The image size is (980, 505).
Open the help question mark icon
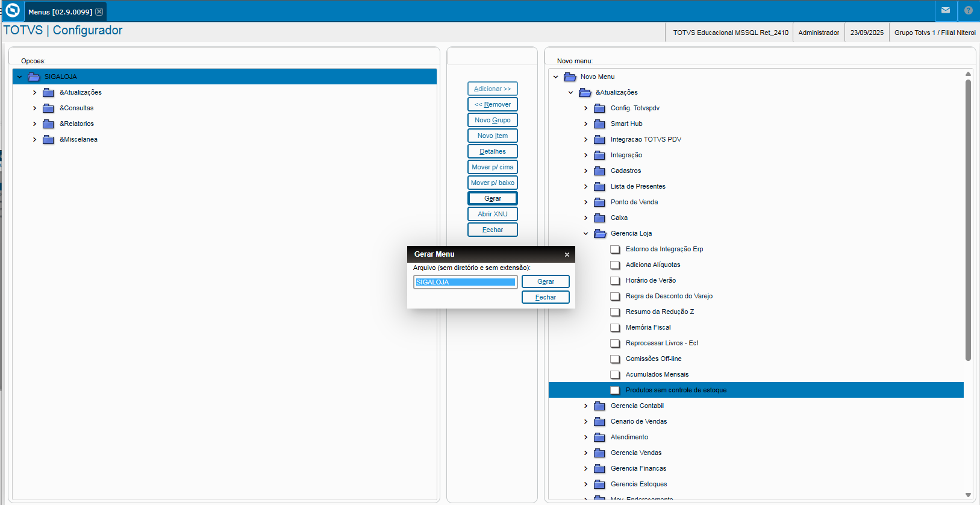pyautogui.click(x=969, y=10)
